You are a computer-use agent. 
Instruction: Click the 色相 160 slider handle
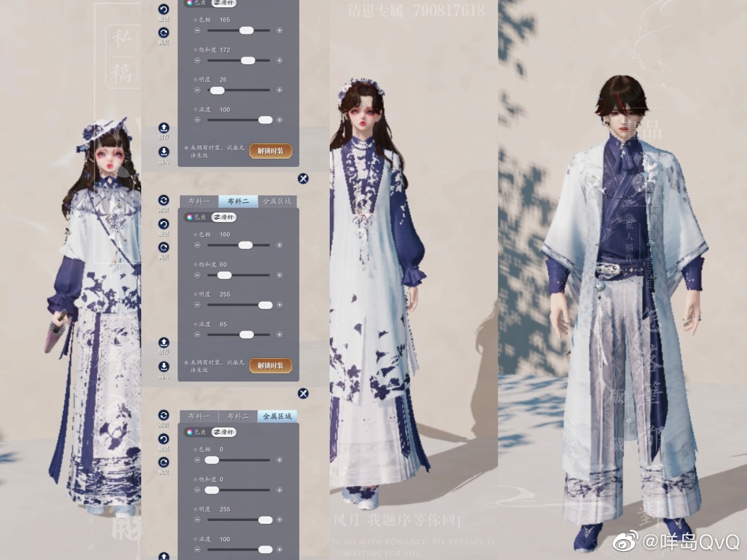click(x=245, y=245)
